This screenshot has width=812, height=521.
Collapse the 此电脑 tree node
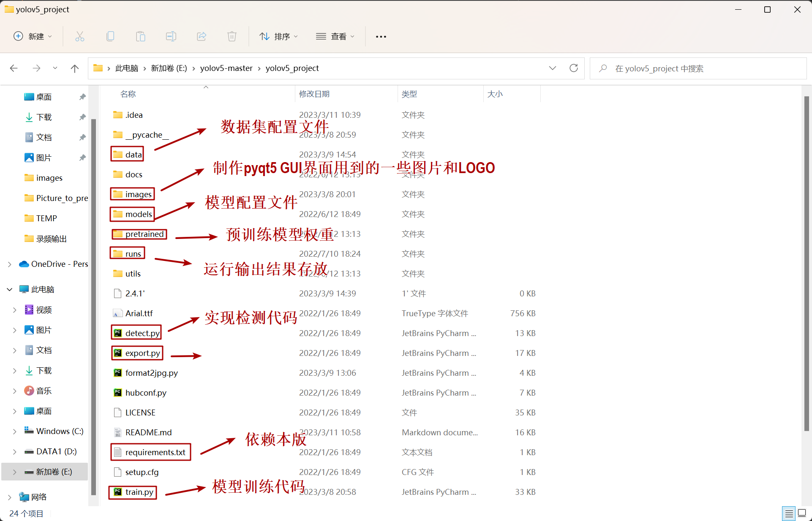coord(10,290)
